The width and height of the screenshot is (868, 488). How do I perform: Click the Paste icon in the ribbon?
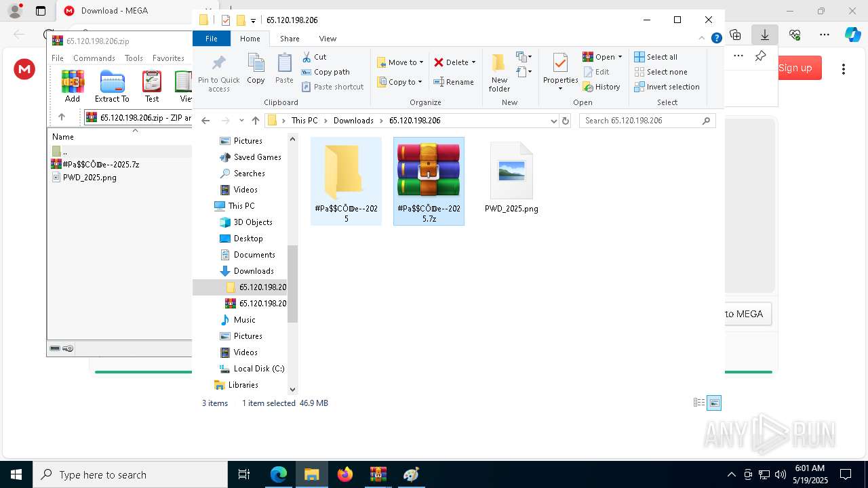point(284,69)
